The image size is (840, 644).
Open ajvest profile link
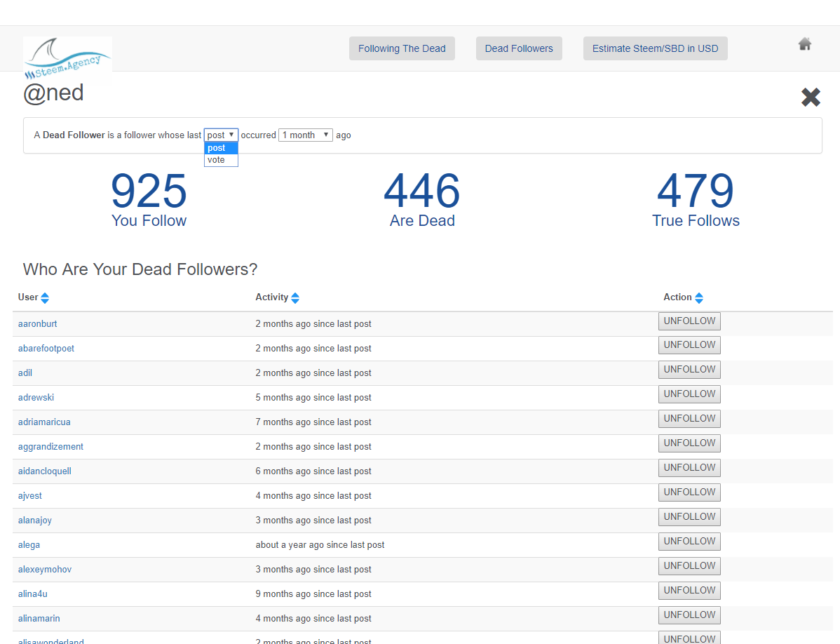click(x=30, y=496)
